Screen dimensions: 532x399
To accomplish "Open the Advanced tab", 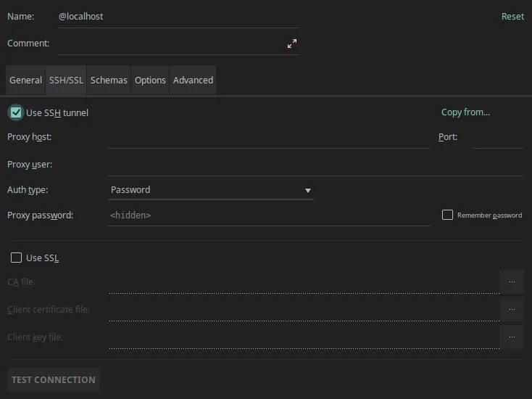I will pos(193,80).
